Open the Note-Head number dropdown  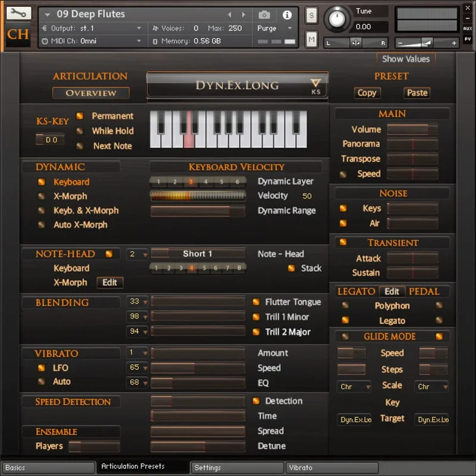(137, 254)
